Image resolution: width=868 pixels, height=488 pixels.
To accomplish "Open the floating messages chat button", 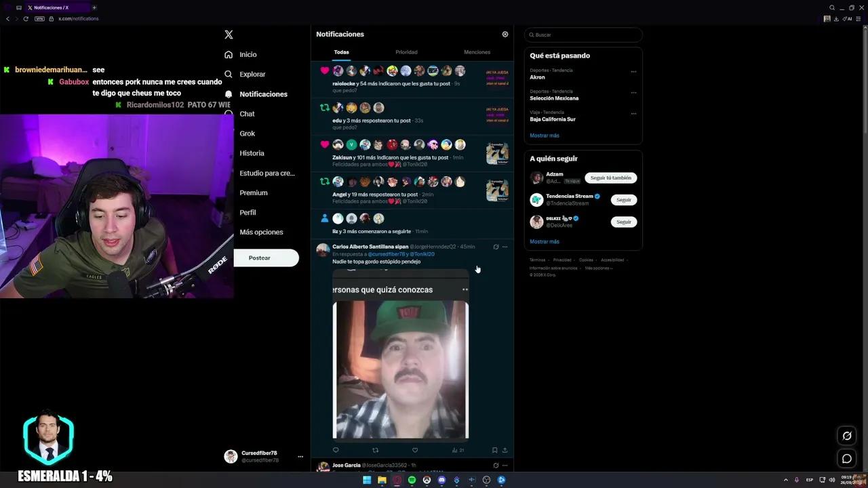I will 846,459.
